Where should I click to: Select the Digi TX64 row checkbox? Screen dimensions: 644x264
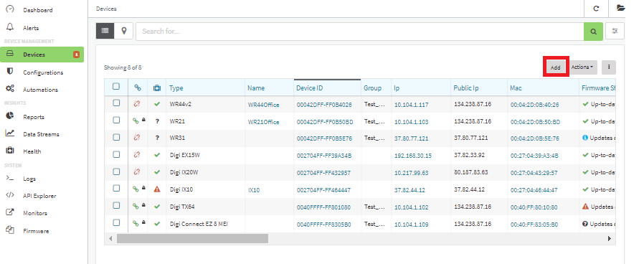pyautogui.click(x=116, y=205)
